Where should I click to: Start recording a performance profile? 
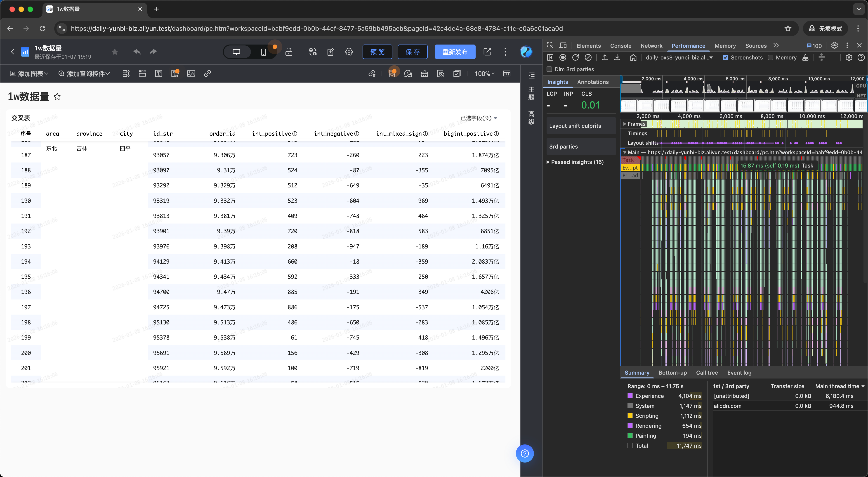(x=563, y=58)
